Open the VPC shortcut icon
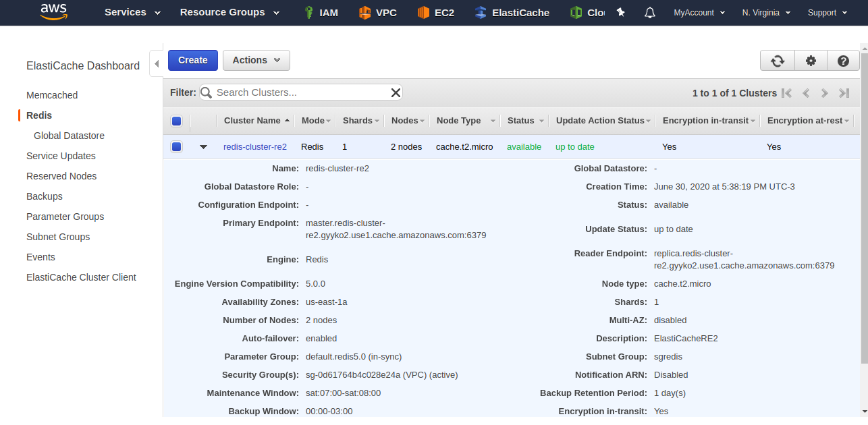 click(365, 12)
